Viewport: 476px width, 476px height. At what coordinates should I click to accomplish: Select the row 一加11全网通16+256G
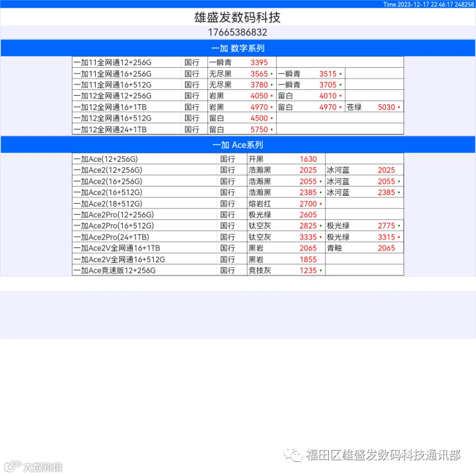[x=238, y=74]
